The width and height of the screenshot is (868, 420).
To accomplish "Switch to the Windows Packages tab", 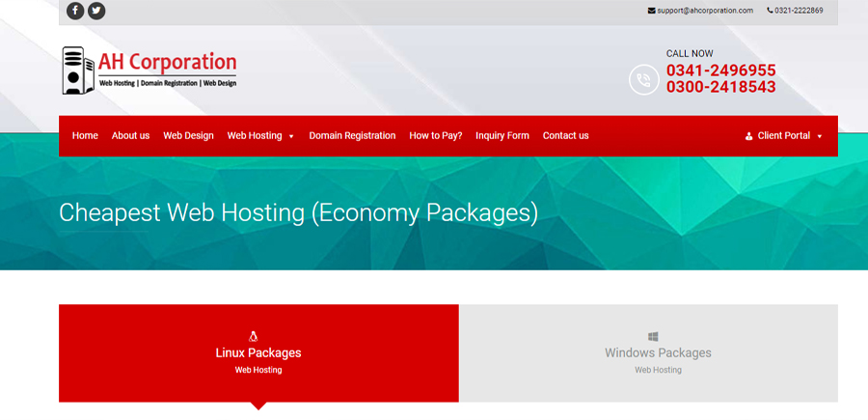I will tap(649, 353).
